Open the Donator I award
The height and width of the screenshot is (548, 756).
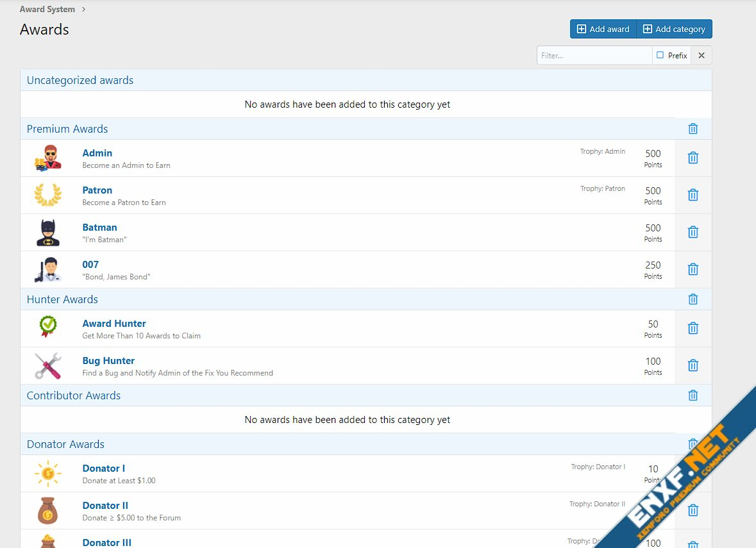point(103,469)
